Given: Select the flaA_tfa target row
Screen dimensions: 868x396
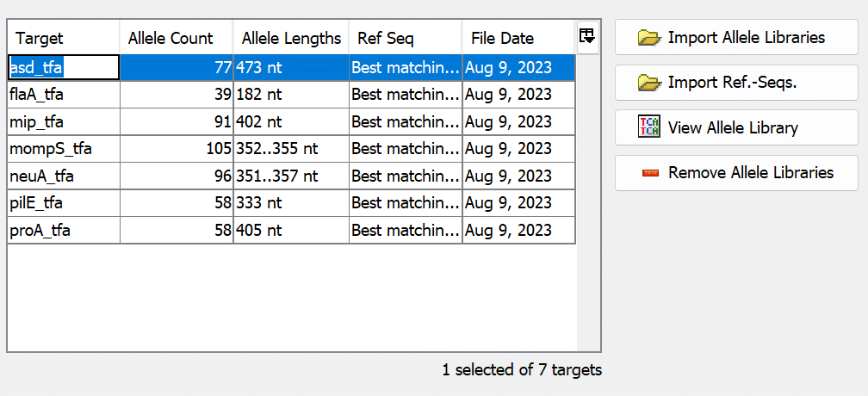Looking at the screenshot, I should 41,94.
